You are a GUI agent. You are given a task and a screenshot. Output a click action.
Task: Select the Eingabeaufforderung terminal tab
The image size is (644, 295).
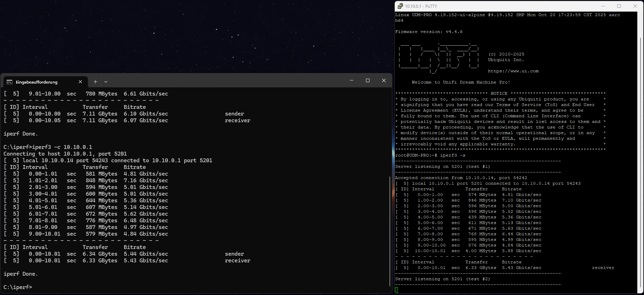coord(45,82)
